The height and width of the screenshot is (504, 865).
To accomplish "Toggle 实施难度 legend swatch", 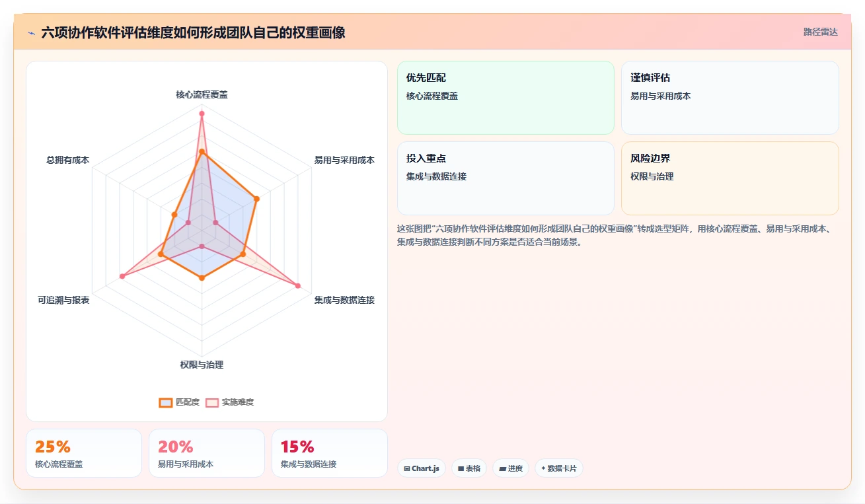I will [x=211, y=402].
